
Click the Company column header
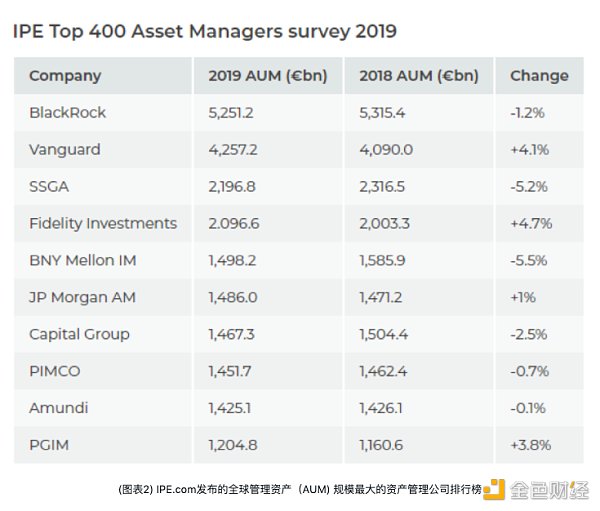tap(65, 75)
